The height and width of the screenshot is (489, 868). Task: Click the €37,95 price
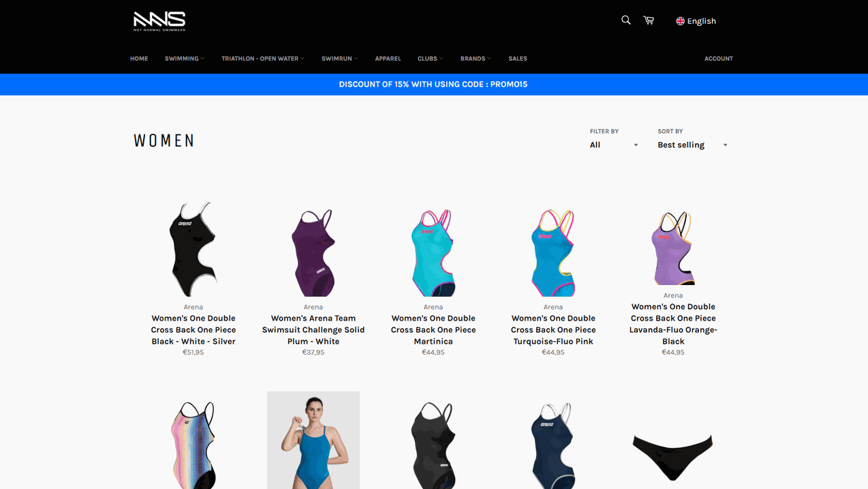pyautogui.click(x=313, y=353)
